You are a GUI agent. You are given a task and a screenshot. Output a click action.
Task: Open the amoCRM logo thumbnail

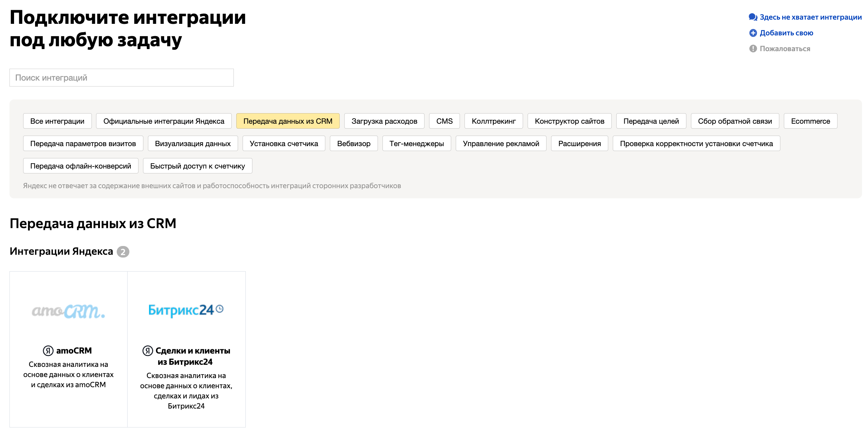tap(68, 311)
